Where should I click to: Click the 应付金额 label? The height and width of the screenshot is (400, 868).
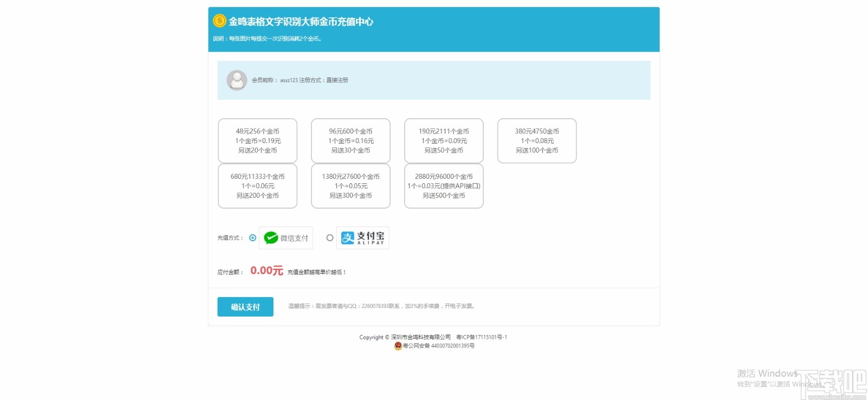coord(231,272)
